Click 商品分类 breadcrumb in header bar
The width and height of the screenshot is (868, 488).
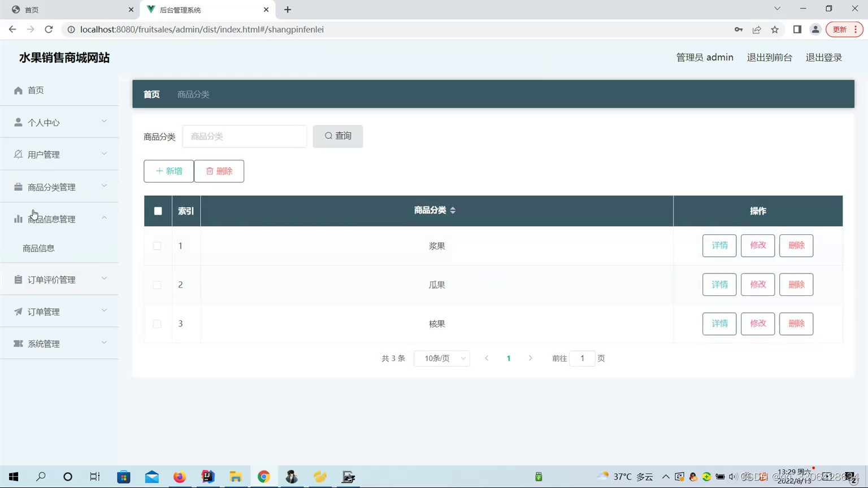(193, 94)
